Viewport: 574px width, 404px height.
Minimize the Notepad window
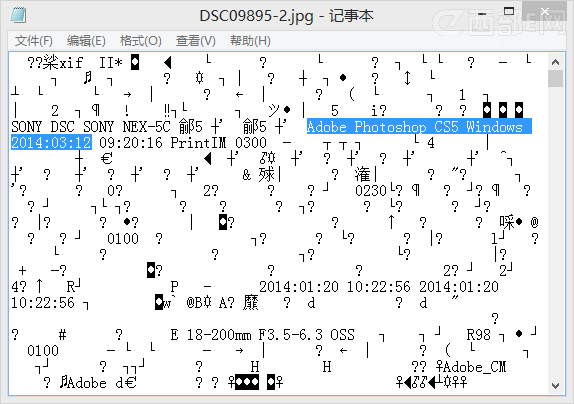[x=482, y=14]
